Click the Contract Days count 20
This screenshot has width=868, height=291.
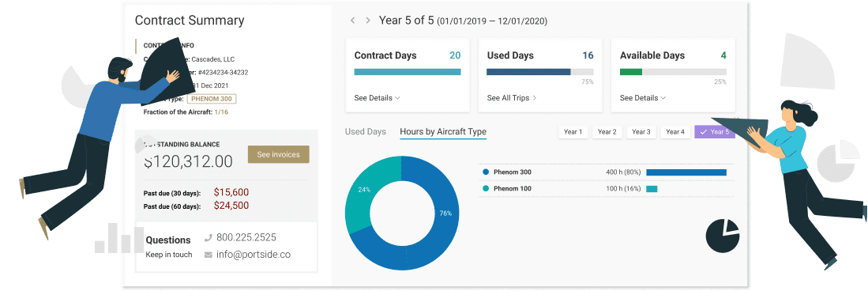tap(455, 55)
